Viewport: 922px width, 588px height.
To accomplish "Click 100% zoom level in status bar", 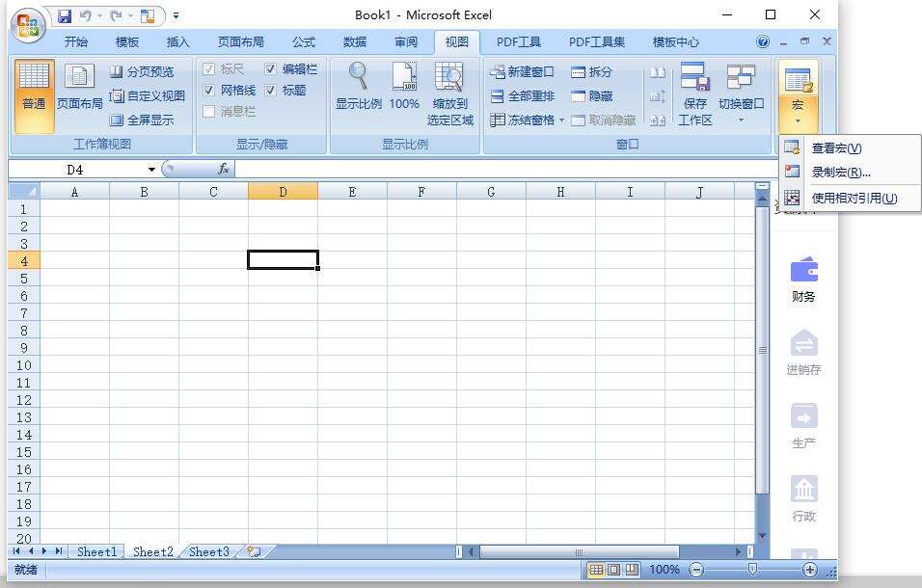I will point(664,569).
